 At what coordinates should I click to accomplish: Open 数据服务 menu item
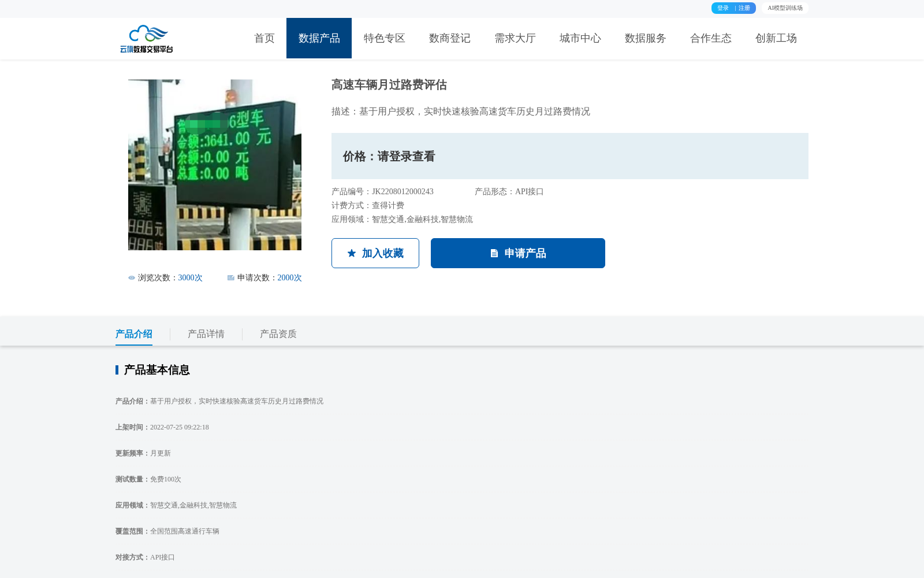coord(646,38)
